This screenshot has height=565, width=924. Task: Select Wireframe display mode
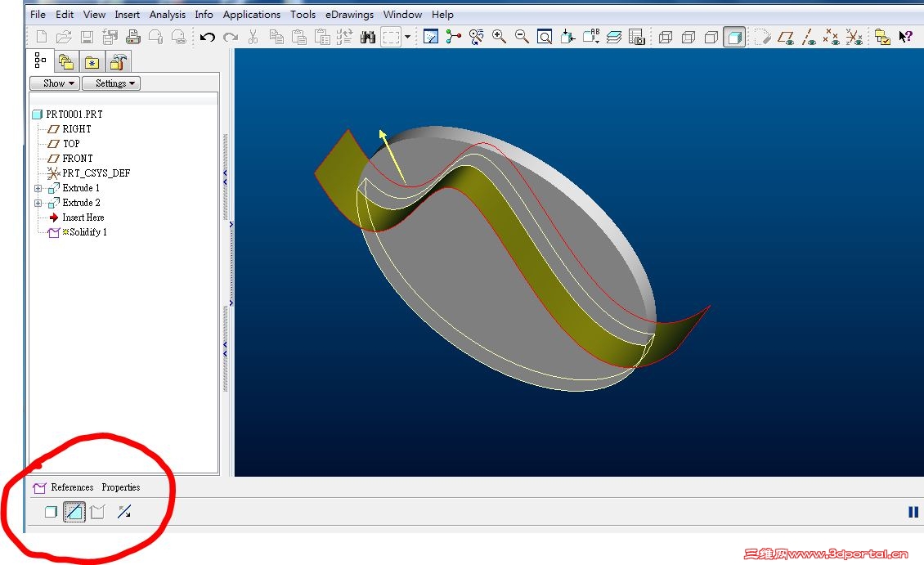pyautogui.click(x=666, y=37)
